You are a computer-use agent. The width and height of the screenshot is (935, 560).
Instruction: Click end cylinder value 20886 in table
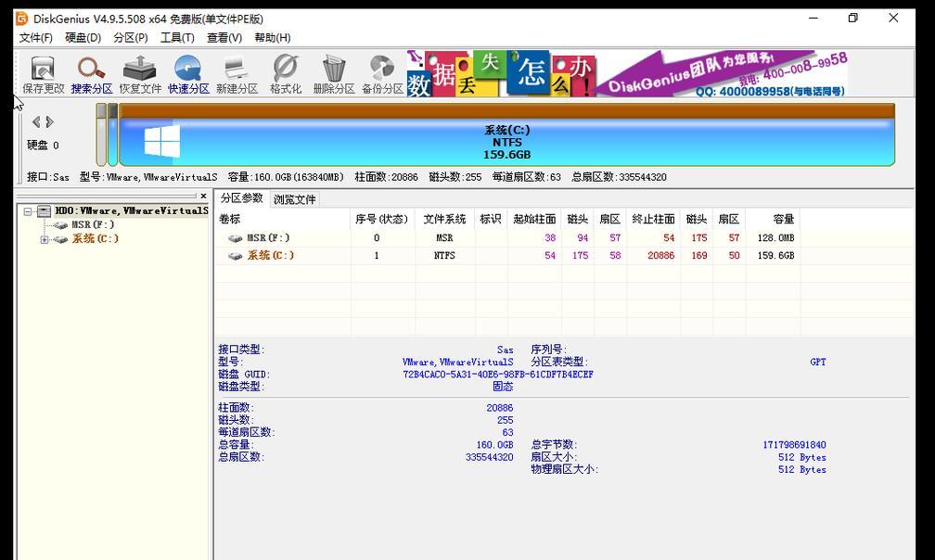pos(660,256)
